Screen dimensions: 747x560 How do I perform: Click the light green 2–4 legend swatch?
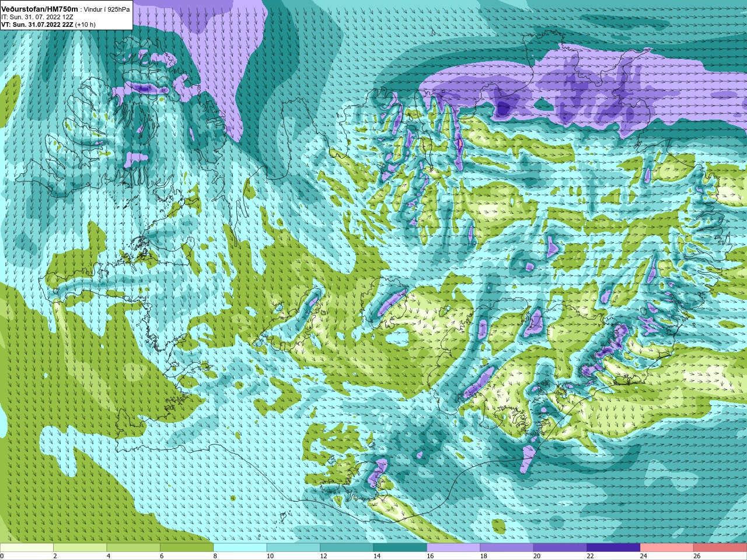click(80, 548)
